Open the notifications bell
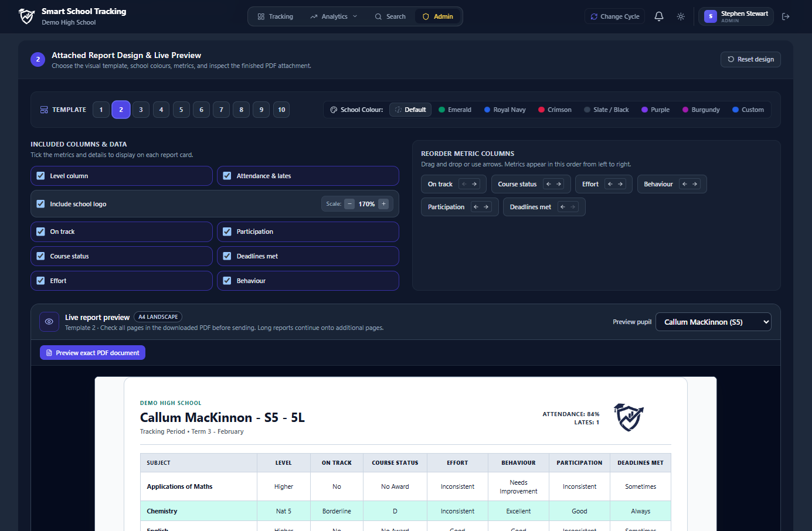The width and height of the screenshot is (812, 531). coord(659,16)
